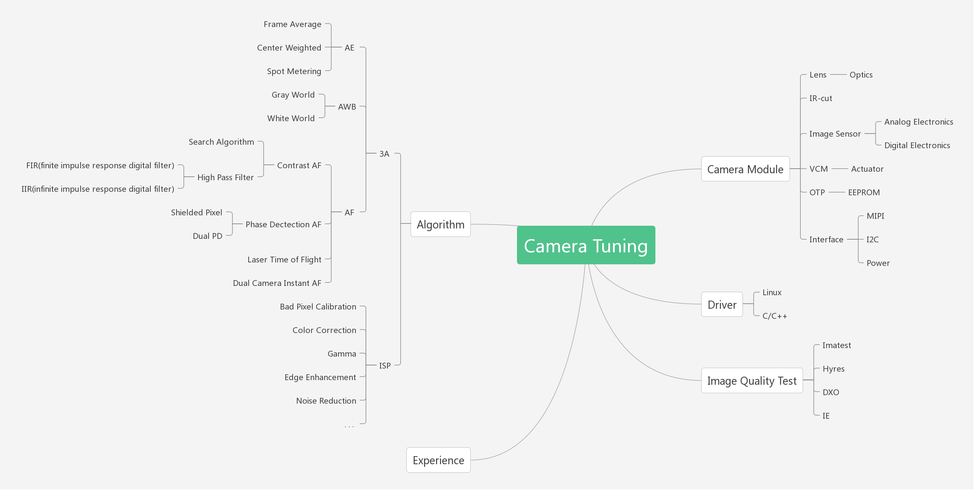This screenshot has width=980, height=492.
Task: Click the Experience node
Action: pyautogui.click(x=438, y=460)
